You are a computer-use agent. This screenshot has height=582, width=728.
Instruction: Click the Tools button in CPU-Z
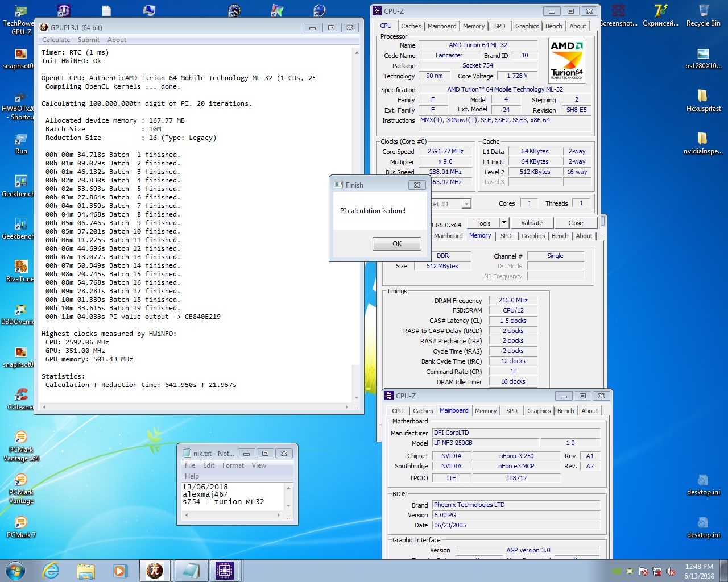tap(483, 223)
